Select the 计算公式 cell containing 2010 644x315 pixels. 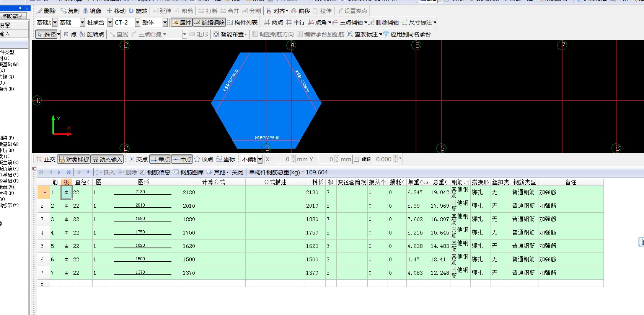click(214, 206)
